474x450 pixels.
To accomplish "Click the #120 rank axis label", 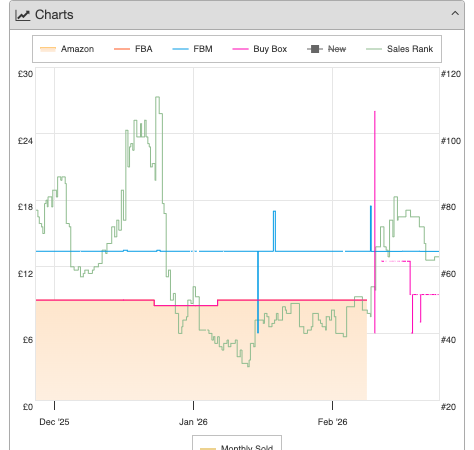I will (451, 74).
